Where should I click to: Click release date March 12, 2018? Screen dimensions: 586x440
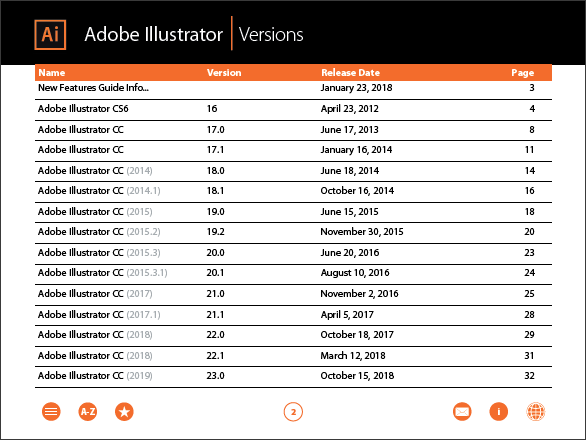coord(353,356)
